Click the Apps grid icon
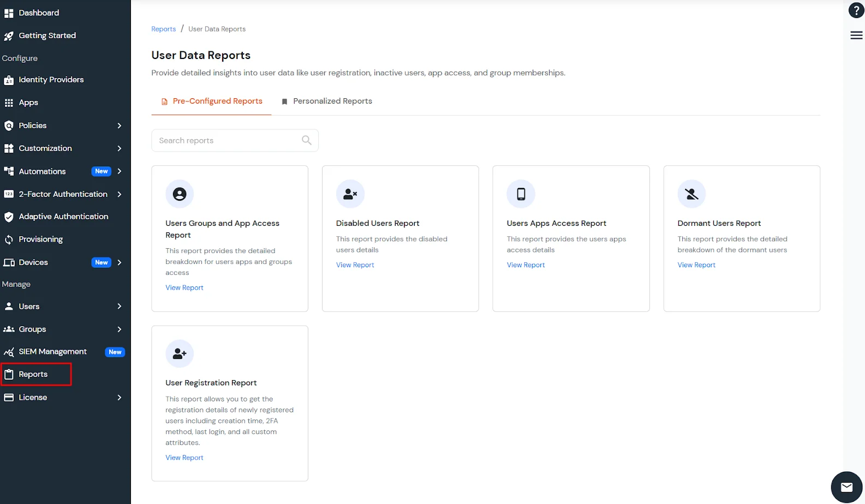 tap(9, 103)
